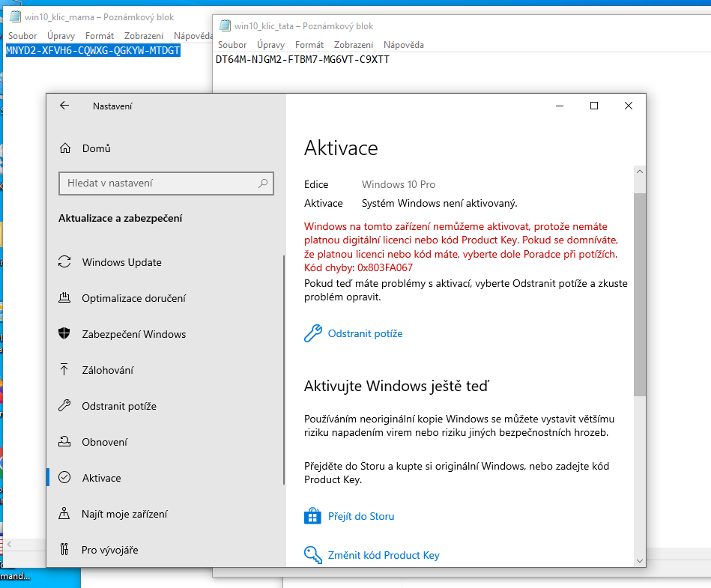Click the Najít moje zařízení icon
The height and width of the screenshot is (588, 711).
pyautogui.click(x=64, y=513)
